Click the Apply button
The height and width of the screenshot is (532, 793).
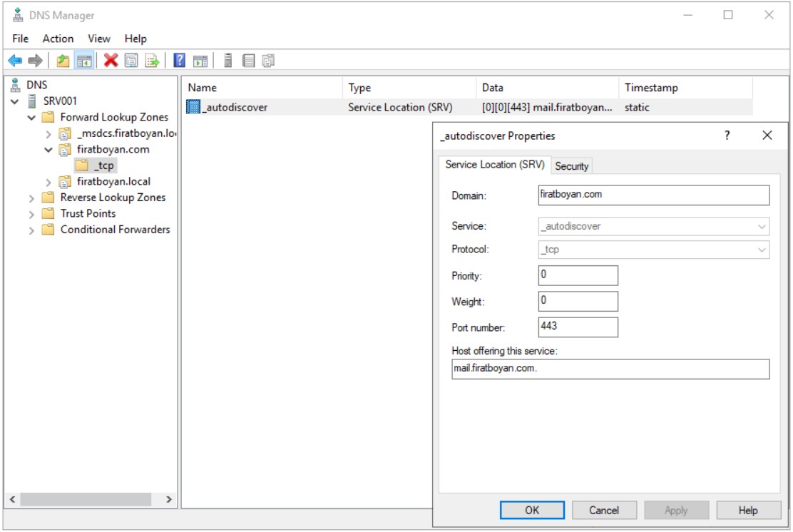(x=676, y=511)
